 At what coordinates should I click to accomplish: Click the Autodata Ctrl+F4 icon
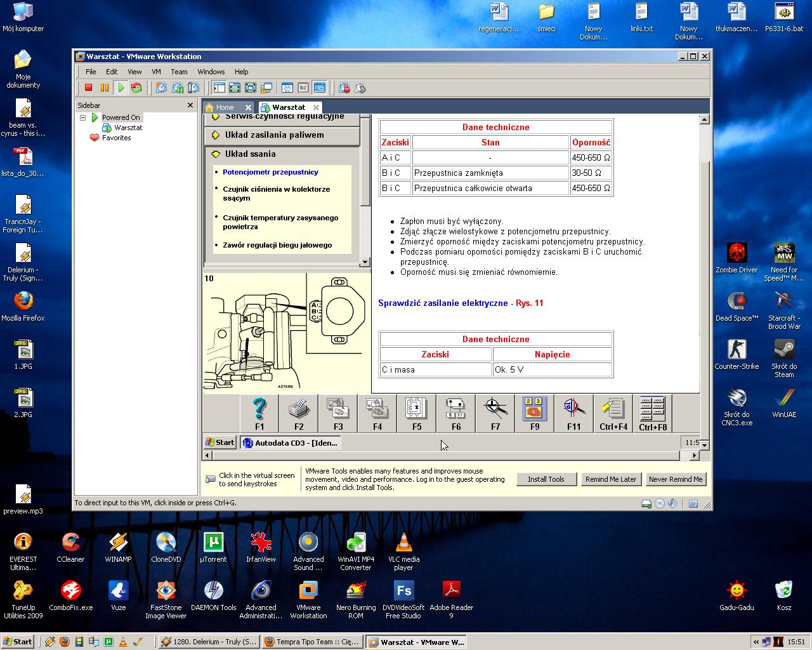613,413
